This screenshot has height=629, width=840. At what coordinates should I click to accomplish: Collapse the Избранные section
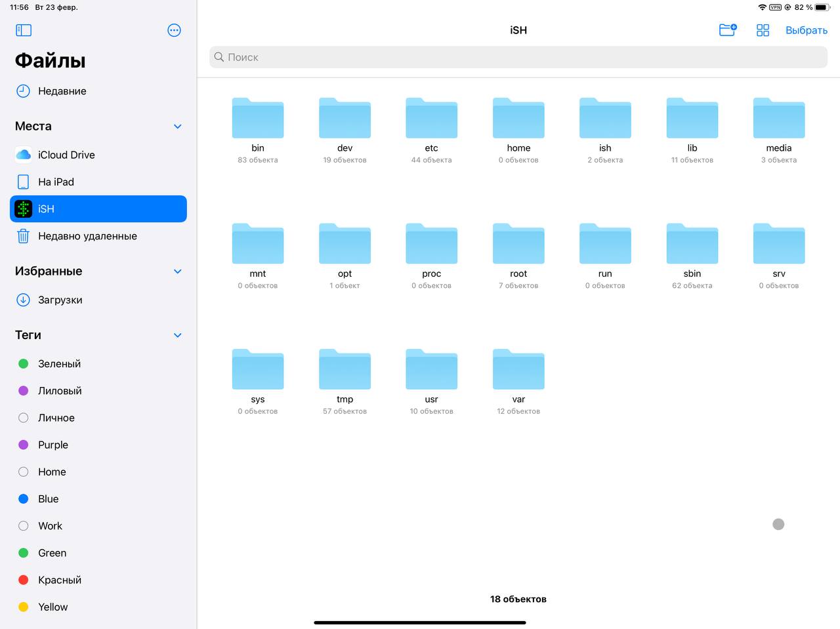tap(177, 271)
